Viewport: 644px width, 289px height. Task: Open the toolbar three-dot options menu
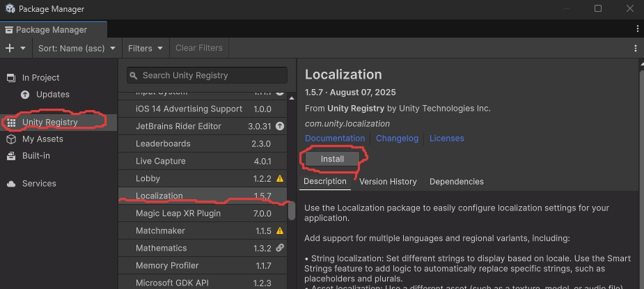(x=636, y=48)
